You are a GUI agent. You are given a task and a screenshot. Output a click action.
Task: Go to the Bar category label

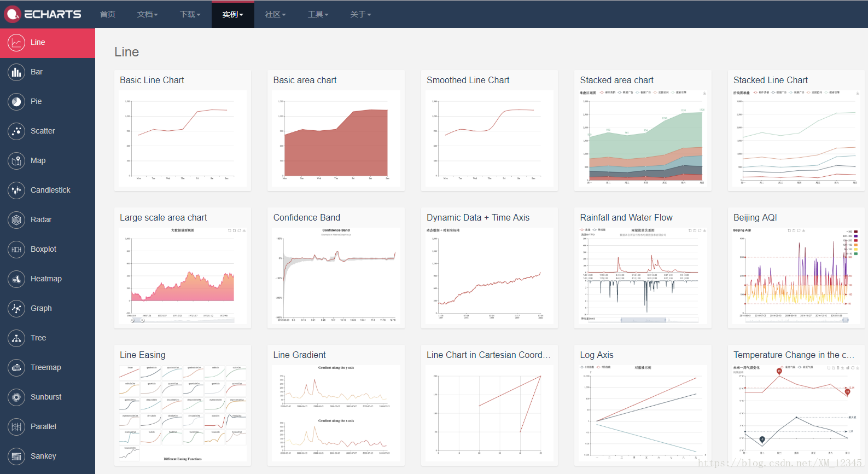coord(37,72)
